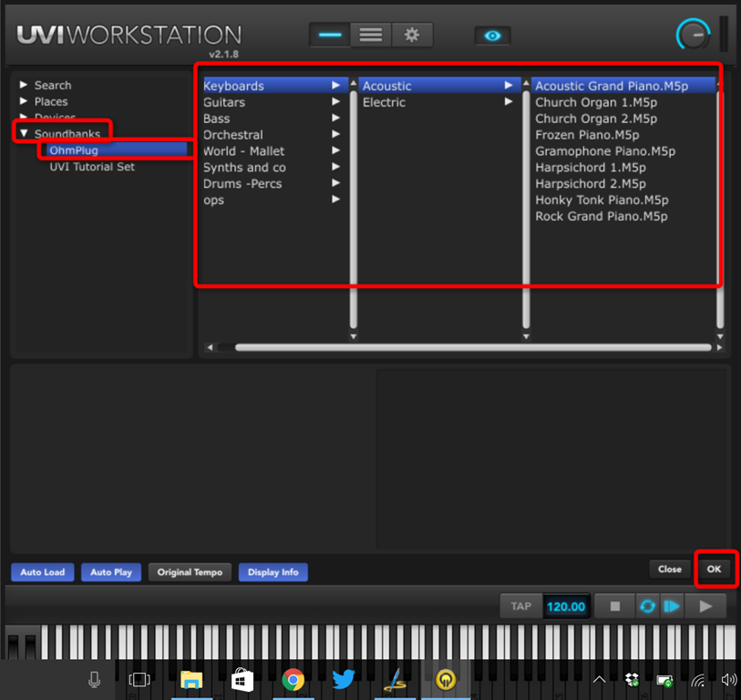Screen dimensions: 741x700
Task: Open the taskbar volume speaker icon
Action: click(x=729, y=680)
